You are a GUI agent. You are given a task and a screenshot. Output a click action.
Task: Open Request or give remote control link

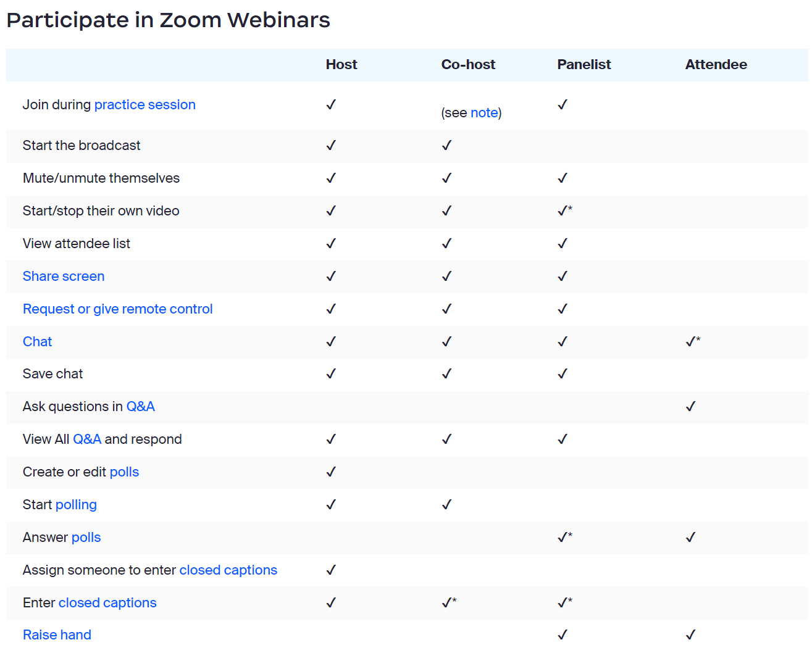(x=117, y=309)
